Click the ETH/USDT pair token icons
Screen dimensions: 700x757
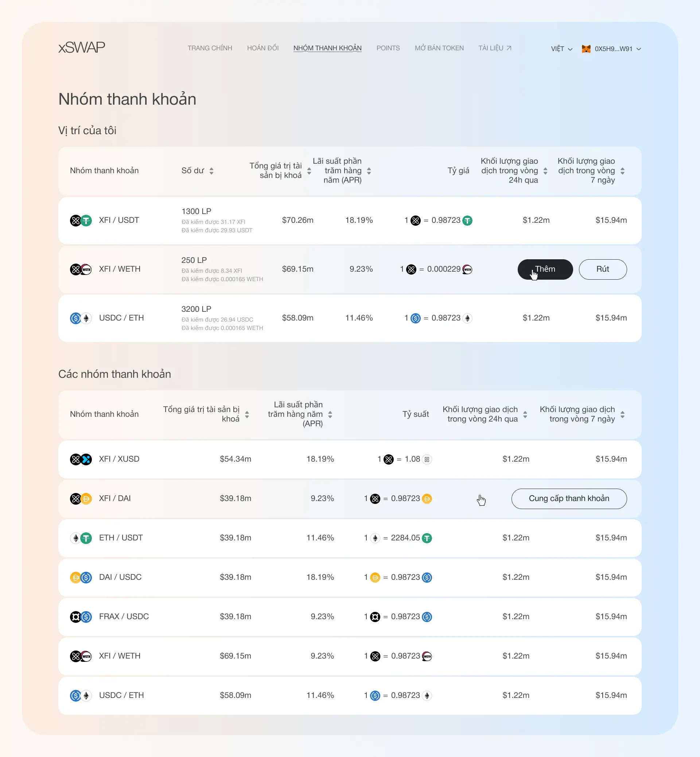click(x=81, y=538)
